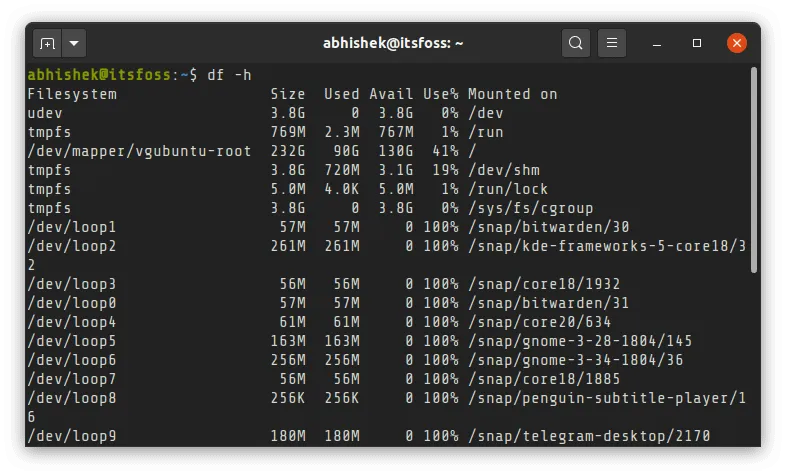Click the /snap/core18/1932 mount path
The width and height of the screenshot is (786, 475).
pyautogui.click(x=544, y=285)
